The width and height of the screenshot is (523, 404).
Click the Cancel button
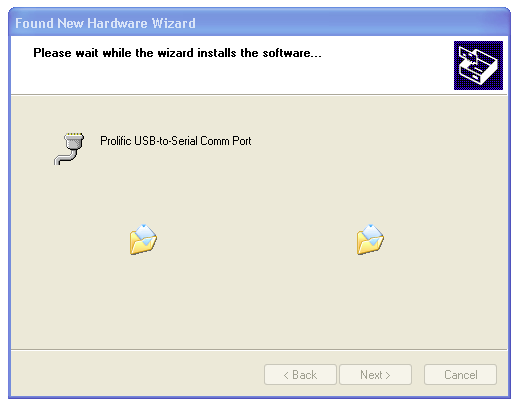pyautogui.click(x=460, y=375)
